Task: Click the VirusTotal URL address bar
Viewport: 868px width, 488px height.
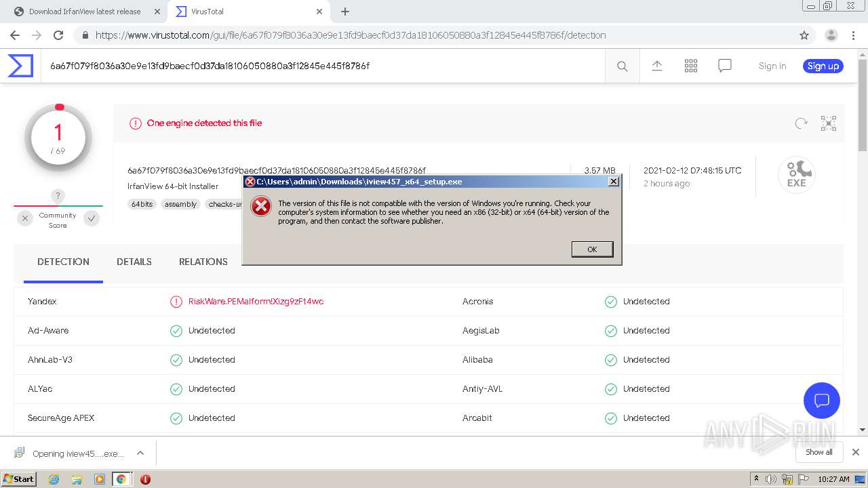Action: 434,35
